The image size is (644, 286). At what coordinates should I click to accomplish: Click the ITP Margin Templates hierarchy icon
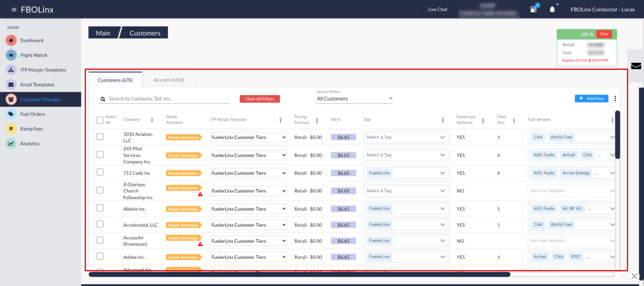pos(11,70)
